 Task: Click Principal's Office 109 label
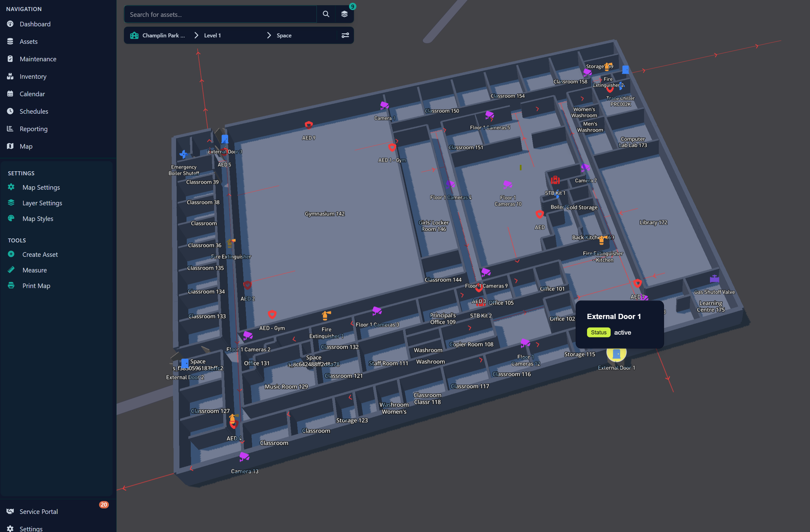[x=443, y=319]
